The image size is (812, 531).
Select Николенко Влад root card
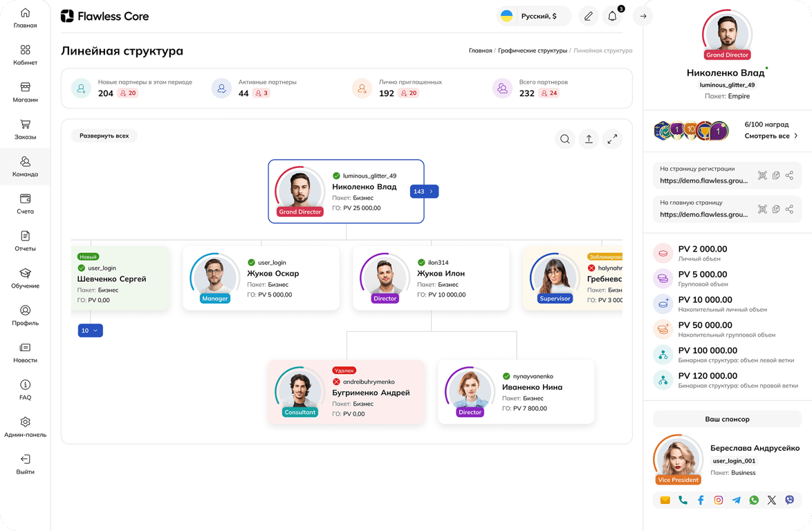pyautogui.click(x=346, y=192)
